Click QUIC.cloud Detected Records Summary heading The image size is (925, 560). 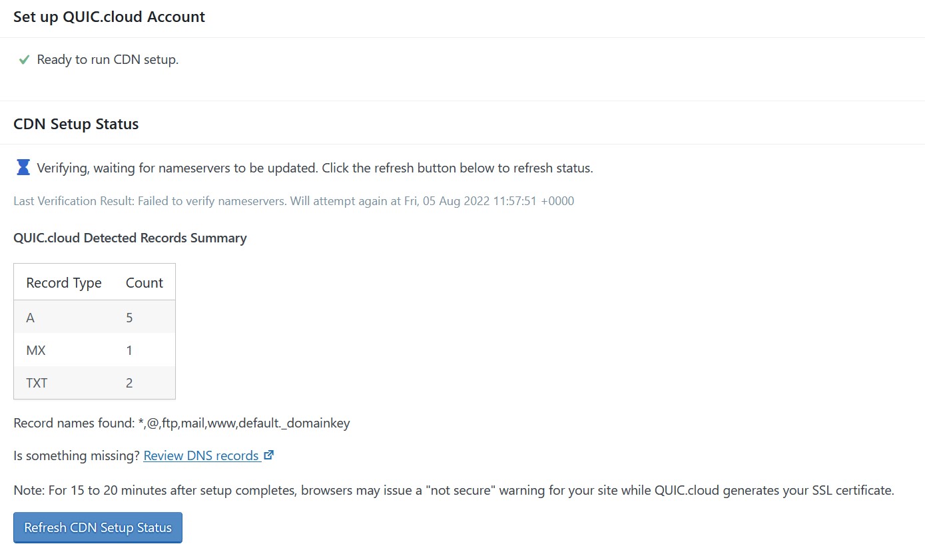(130, 238)
